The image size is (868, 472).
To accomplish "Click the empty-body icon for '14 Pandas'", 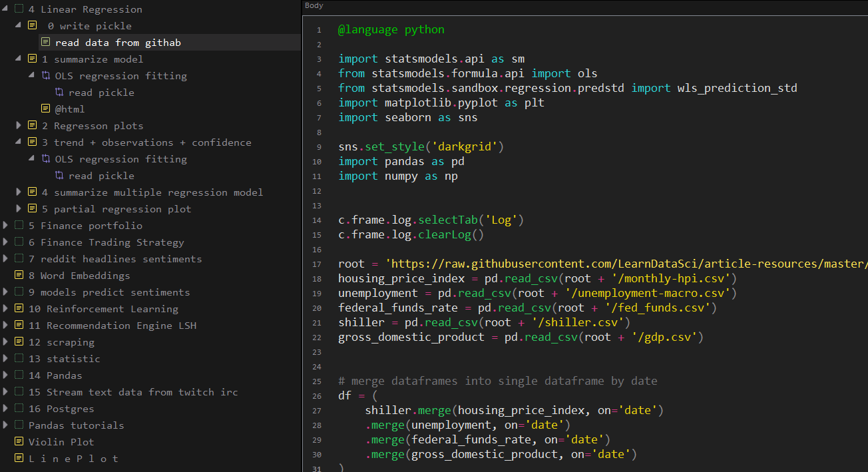I will click(19, 375).
